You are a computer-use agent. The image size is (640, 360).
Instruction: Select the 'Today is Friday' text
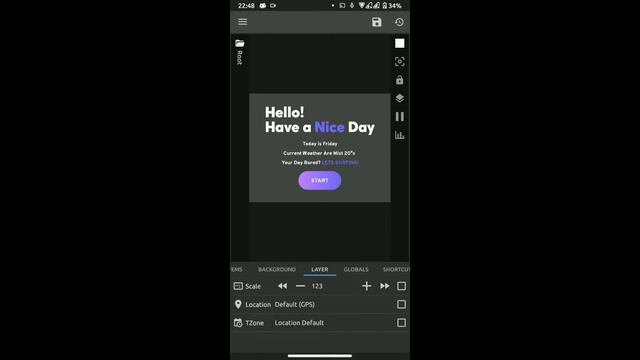pos(320,144)
